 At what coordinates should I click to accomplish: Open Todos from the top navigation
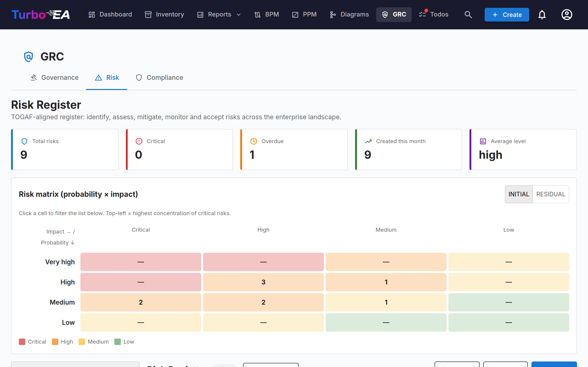[x=434, y=14]
